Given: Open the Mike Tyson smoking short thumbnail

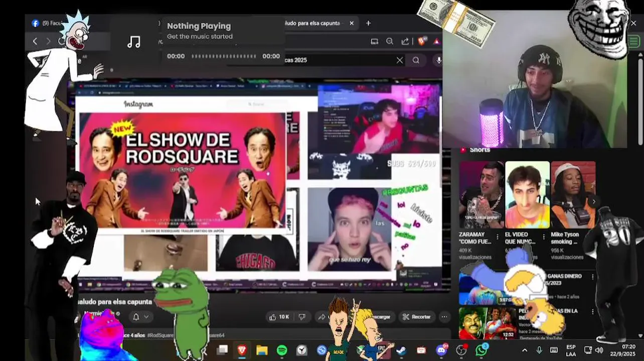Looking at the screenshot, I should [x=573, y=195].
